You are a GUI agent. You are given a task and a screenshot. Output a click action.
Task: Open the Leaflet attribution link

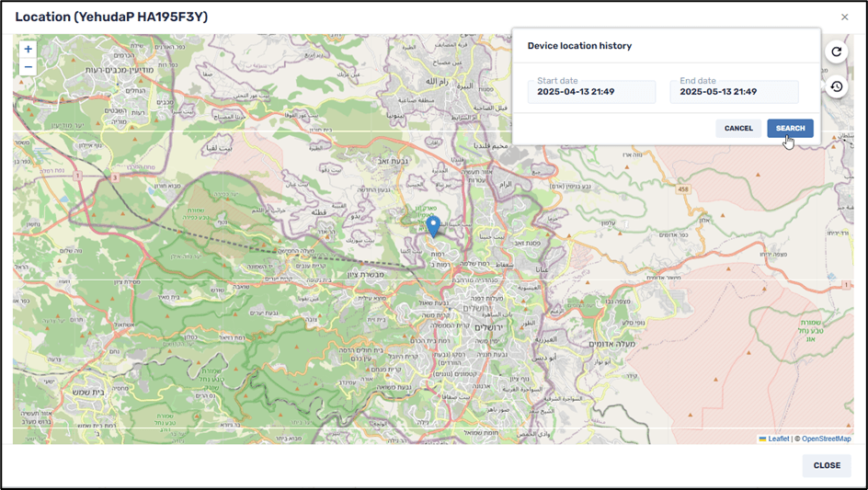point(773,439)
